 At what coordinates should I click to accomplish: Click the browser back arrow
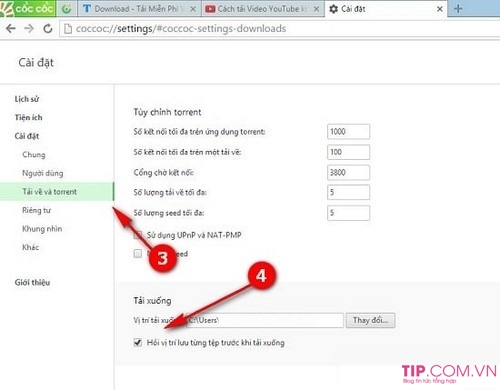[11, 29]
